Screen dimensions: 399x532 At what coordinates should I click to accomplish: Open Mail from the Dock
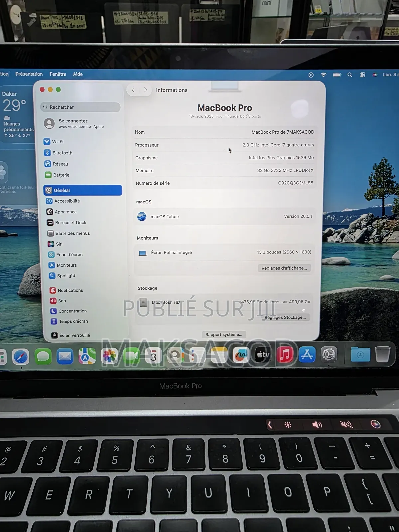click(x=65, y=356)
